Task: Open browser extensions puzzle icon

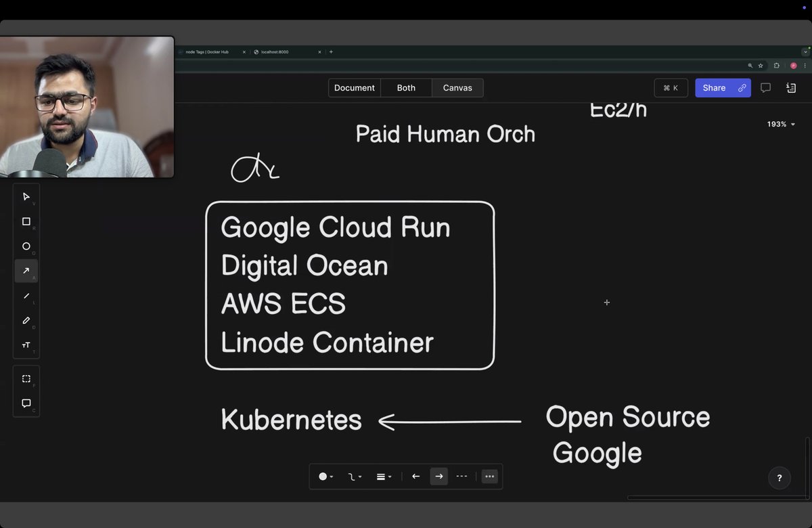Action: pos(777,66)
